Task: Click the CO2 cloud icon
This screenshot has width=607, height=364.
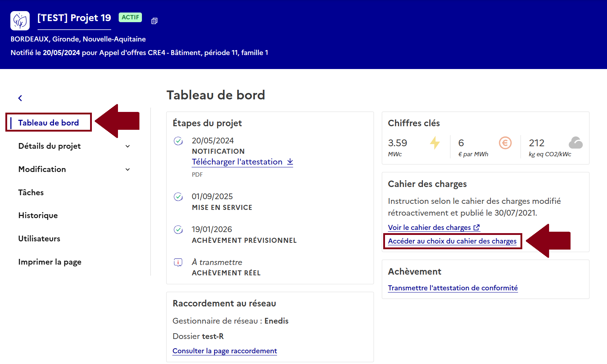Action: tap(576, 143)
